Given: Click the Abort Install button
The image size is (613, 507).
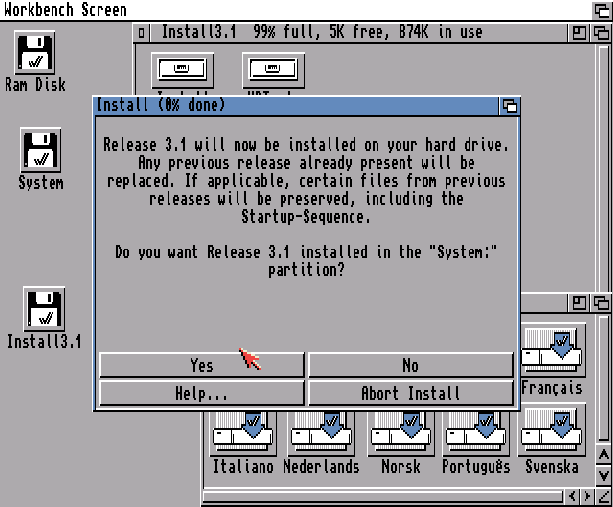Looking at the screenshot, I should pyautogui.click(x=410, y=393).
